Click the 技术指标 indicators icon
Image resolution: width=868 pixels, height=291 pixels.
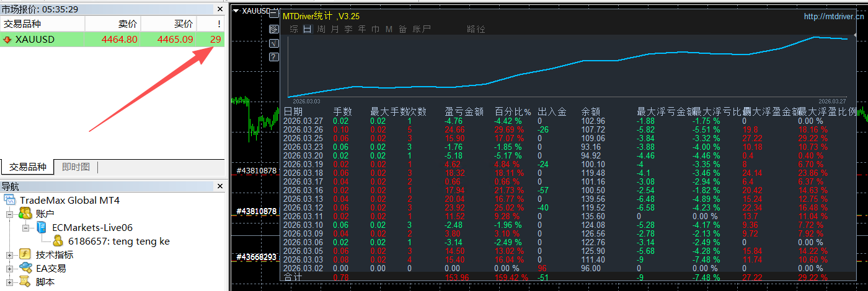coord(25,254)
